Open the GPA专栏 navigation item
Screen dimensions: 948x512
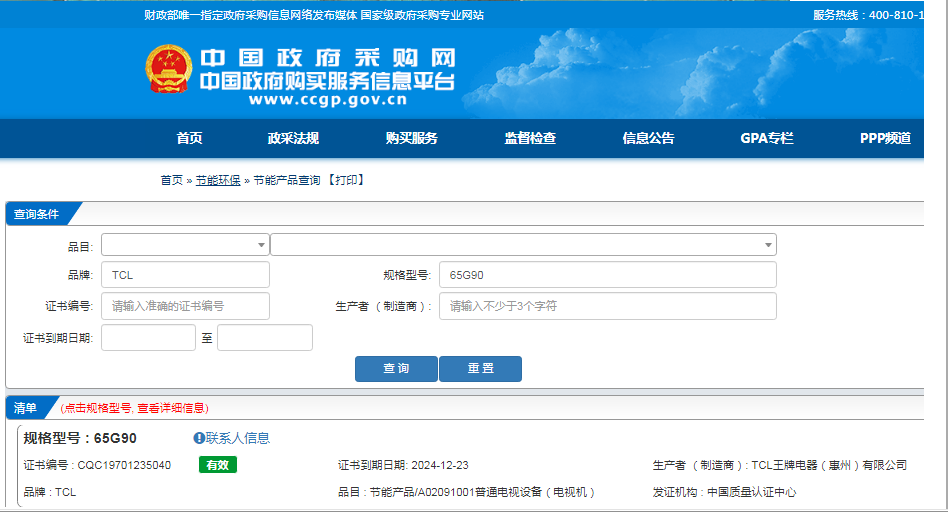click(x=767, y=138)
